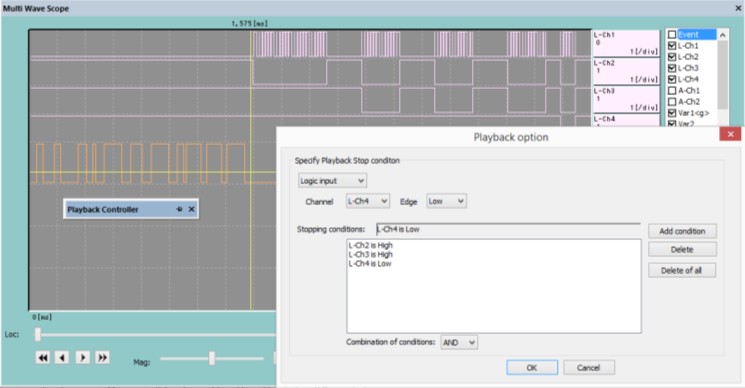
Task: Step playback backward one frame
Action: (62, 358)
